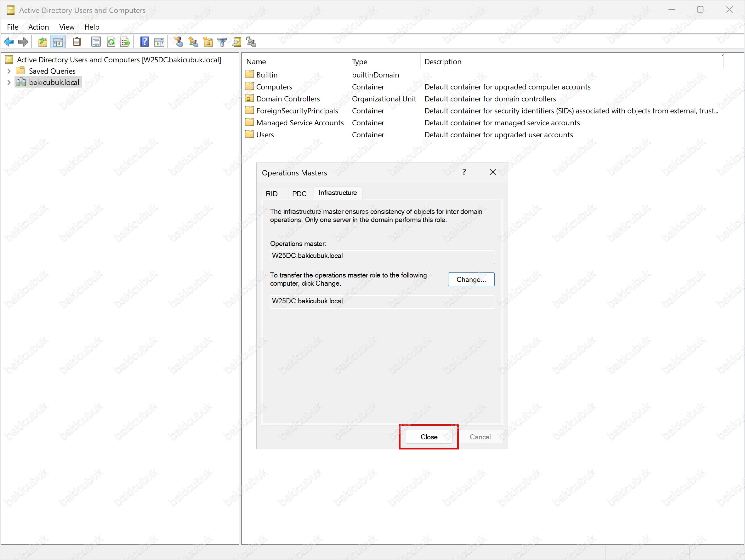
Task: Toggle Show/Hide Action Pane icon
Action: (x=159, y=42)
